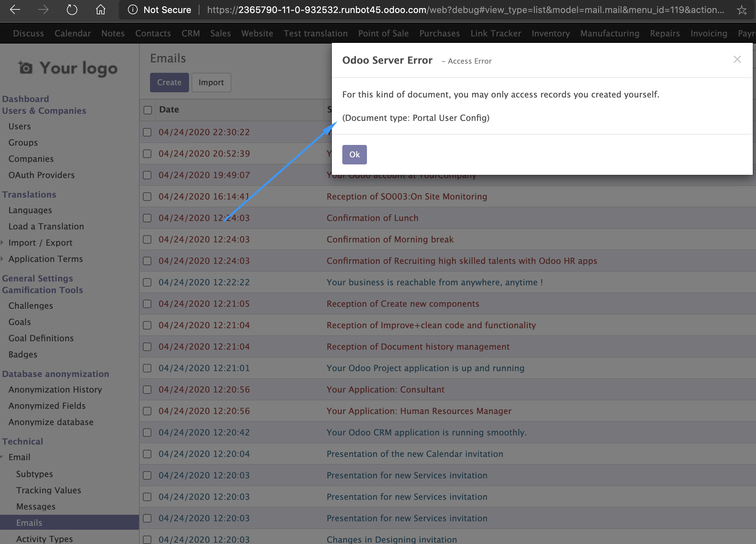Image resolution: width=756 pixels, height=544 pixels.
Task: Click the browser back arrow
Action: 15,10
